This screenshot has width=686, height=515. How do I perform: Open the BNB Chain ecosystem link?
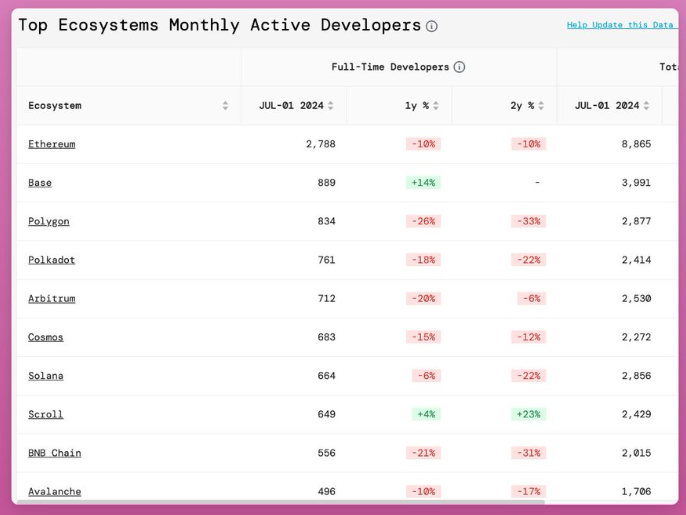coord(55,453)
